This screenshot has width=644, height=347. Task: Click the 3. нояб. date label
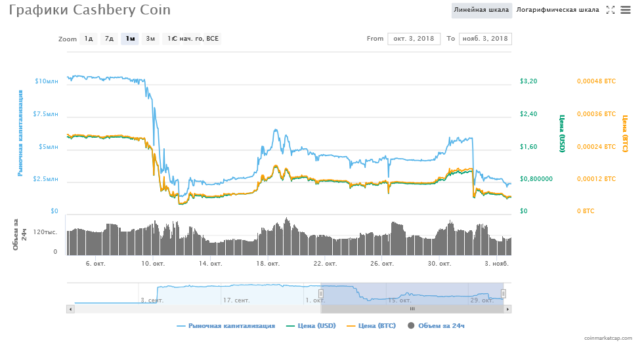496,263
